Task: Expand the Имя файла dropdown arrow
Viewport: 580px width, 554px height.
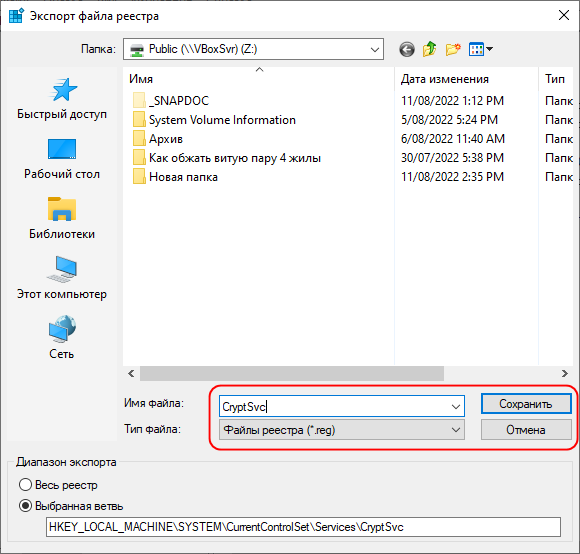Action: tap(456, 407)
